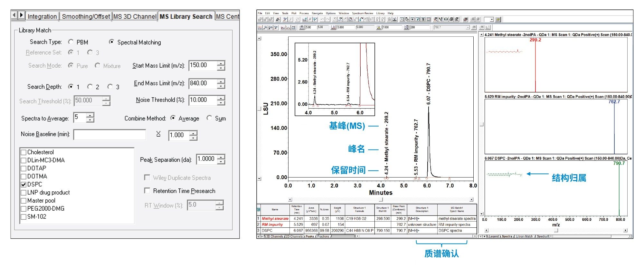This screenshot has height=278, width=644.
Task: Click the Undo arrow icon in the top toolbar
Action: tap(322, 19)
